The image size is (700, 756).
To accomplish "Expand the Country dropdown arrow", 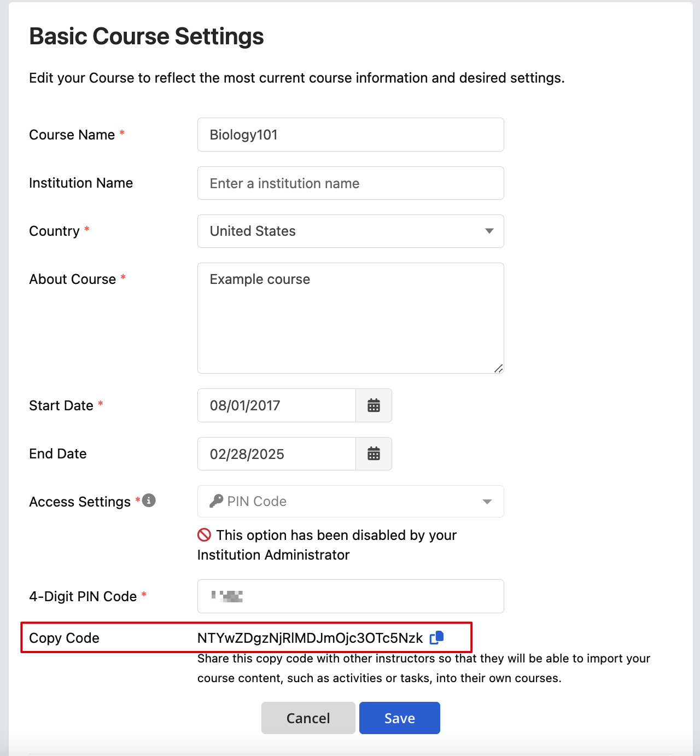I will coord(489,231).
